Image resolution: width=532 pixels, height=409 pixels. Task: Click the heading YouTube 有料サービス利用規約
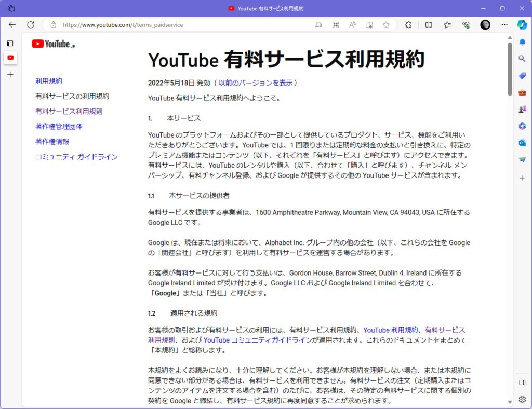286,60
